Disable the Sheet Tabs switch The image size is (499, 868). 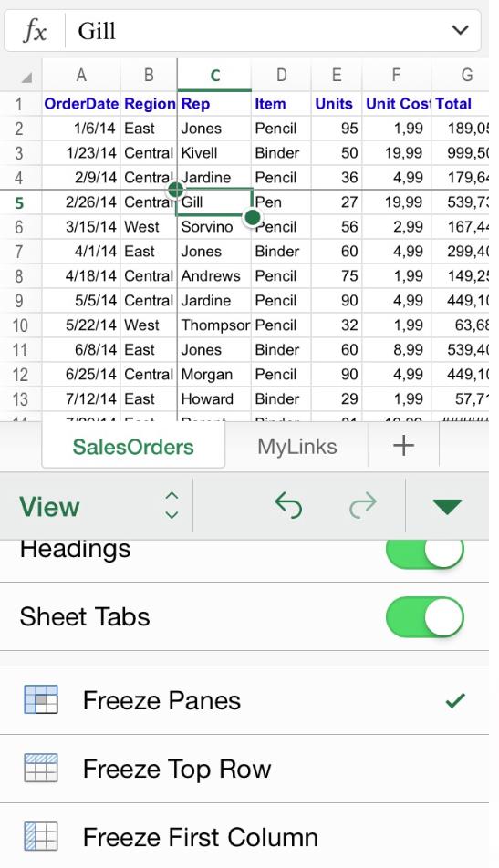click(425, 616)
